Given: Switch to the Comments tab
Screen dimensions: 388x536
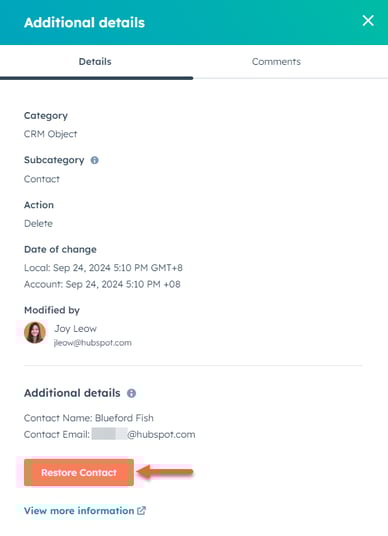Looking at the screenshot, I should point(276,62).
